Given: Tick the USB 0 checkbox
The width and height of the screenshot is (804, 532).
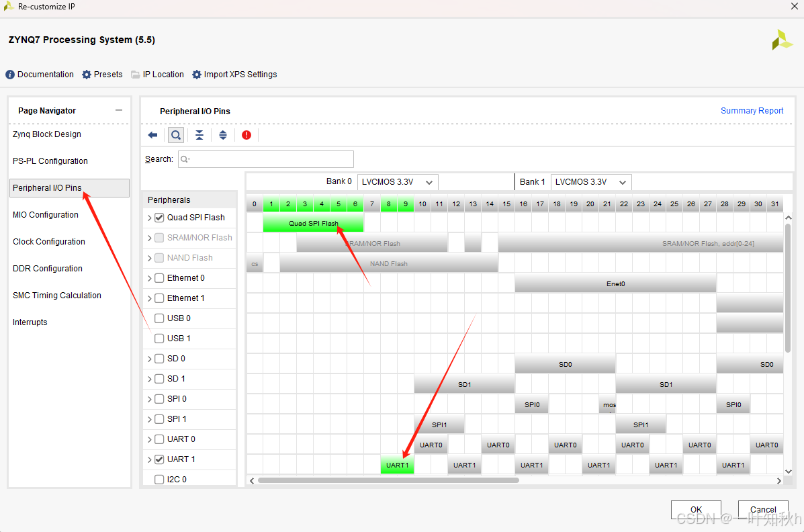Looking at the screenshot, I should pyautogui.click(x=159, y=318).
